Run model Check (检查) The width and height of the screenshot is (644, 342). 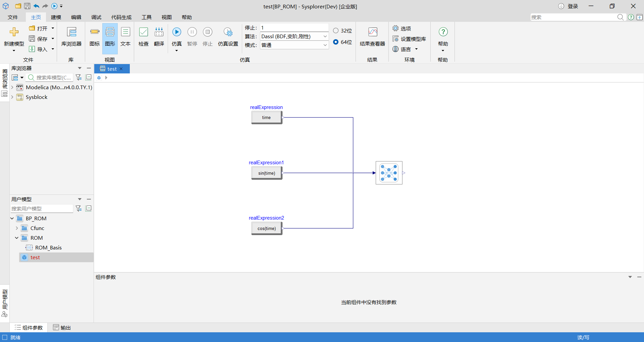point(144,32)
